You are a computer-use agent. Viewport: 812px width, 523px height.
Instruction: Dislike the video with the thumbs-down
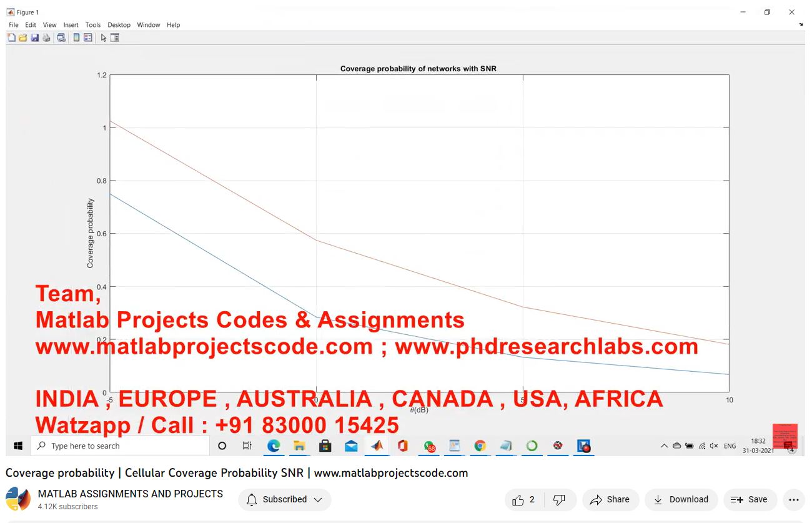560,500
